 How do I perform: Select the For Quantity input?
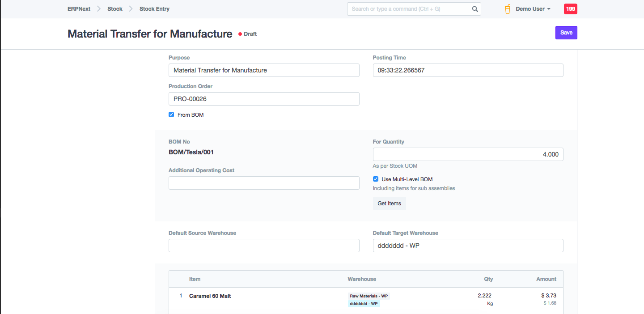tap(468, 154)
